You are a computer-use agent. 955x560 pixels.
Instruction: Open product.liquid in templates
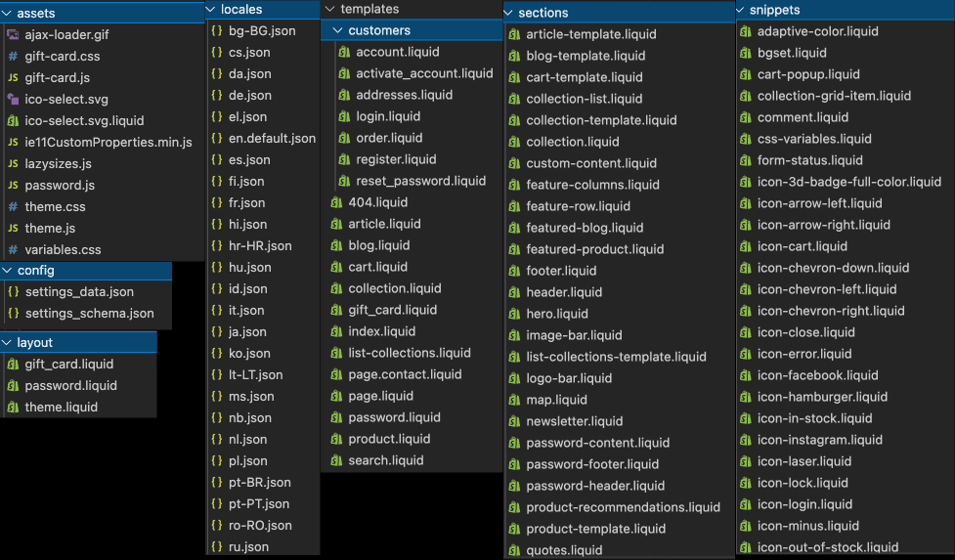[x=389, y=439]
